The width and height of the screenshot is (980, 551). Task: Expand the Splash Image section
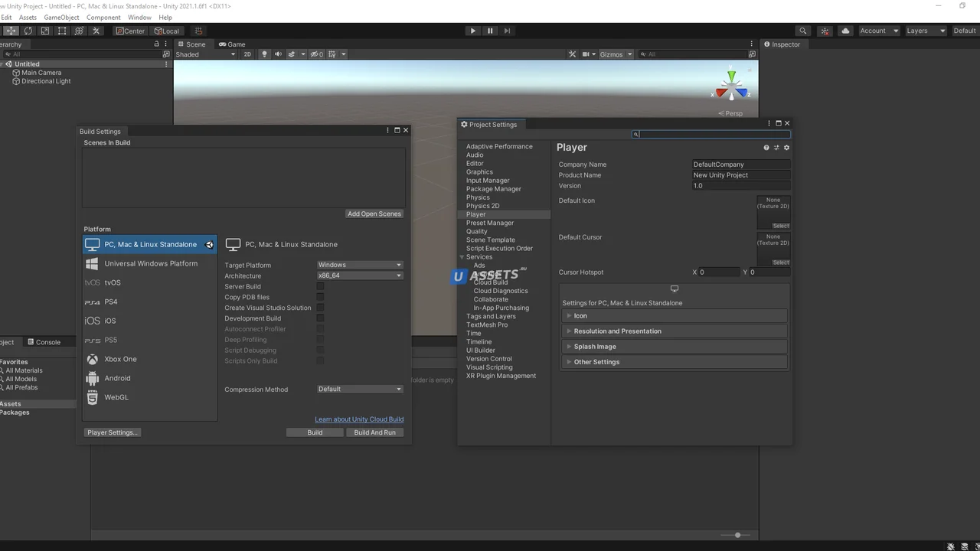pos(675,347)
